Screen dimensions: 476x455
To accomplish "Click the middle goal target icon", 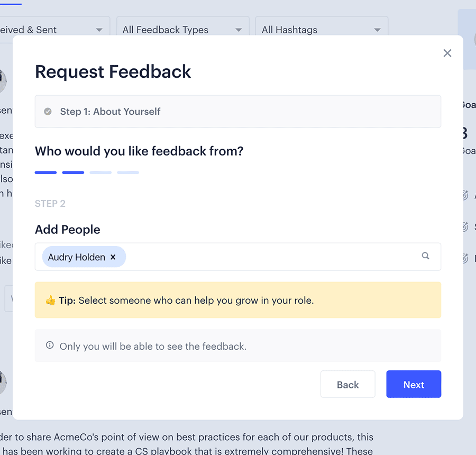I will pyautogui.click(x=465, y=226).
